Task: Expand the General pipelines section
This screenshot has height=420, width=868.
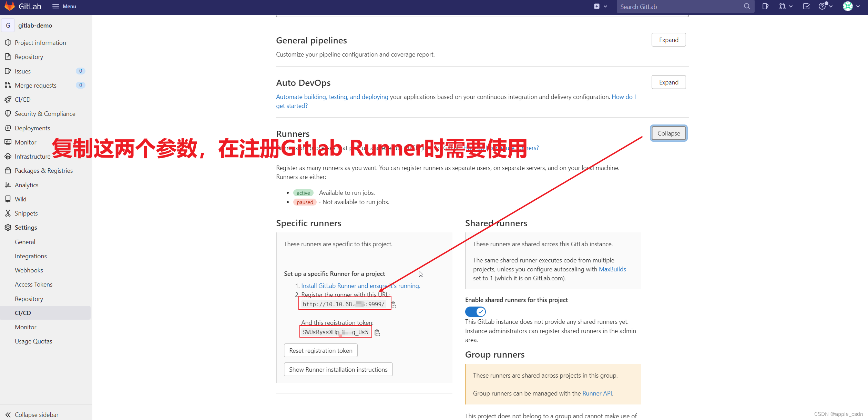Action: (x=668, y=40)
